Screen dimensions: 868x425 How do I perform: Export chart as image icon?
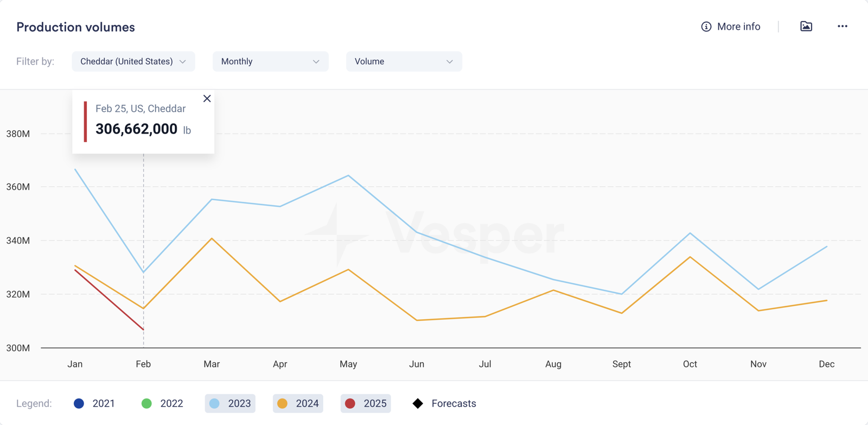click(x=806, y=27)
